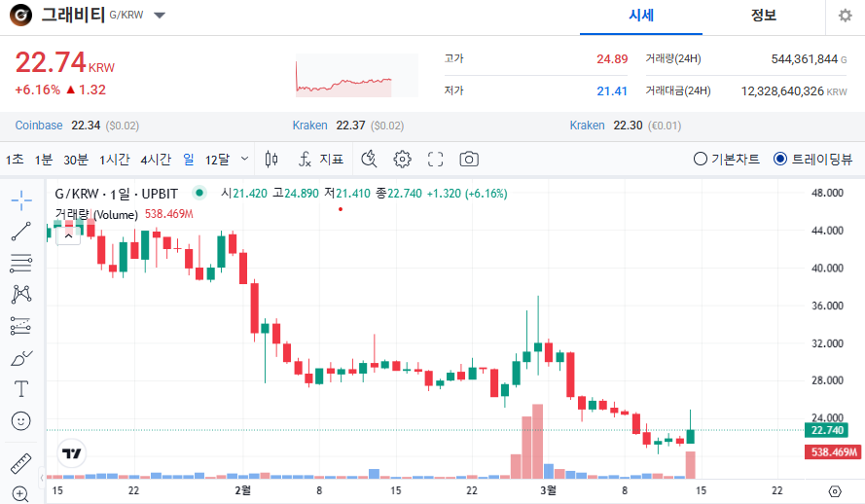Toggle the green market status dot

point(199,193)
